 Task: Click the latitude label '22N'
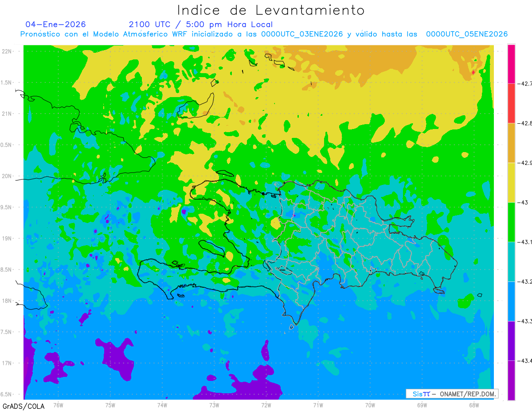pyautogui.click(x=7, y=51)
